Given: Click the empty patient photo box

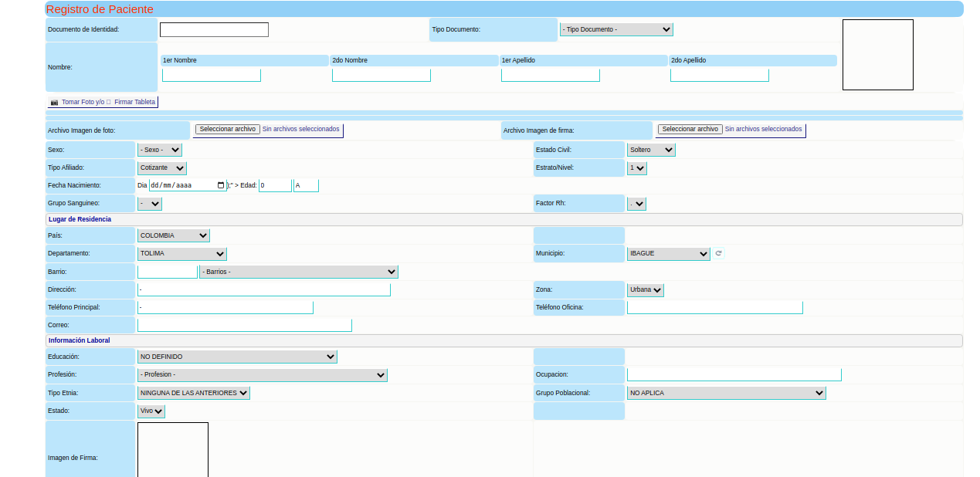Looking at the screenshot, I should [x=877, y=55].
